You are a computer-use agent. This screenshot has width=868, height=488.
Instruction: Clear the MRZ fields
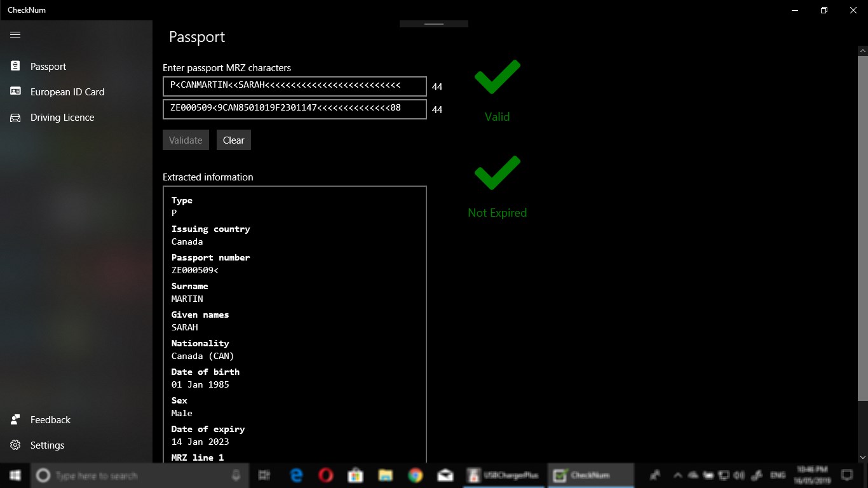click(x=234, y=140)
